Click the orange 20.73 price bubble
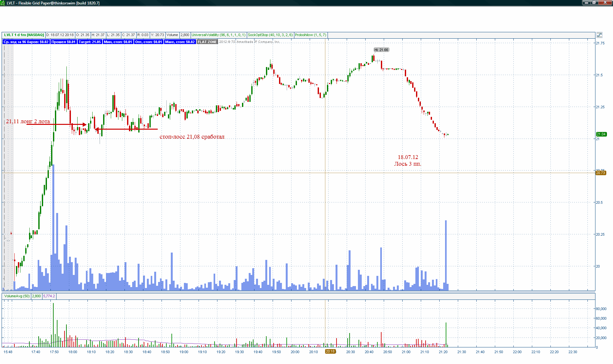The image size is (613, 364). click(x=601, y=173)
